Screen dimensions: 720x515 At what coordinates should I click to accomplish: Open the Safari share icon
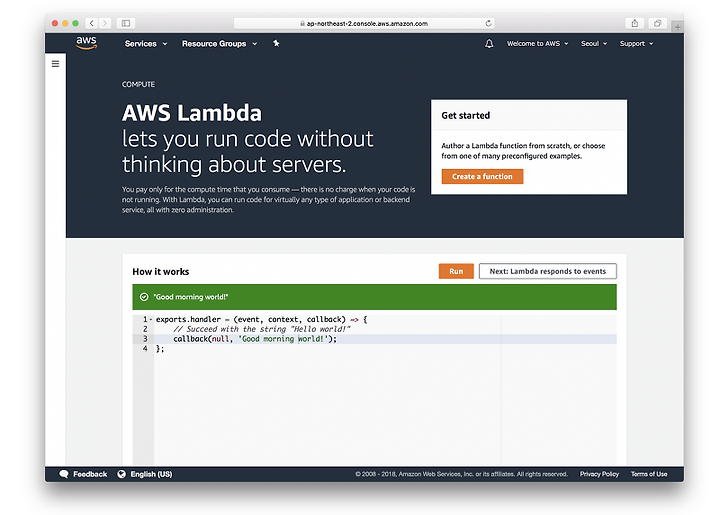coord(635,23)
